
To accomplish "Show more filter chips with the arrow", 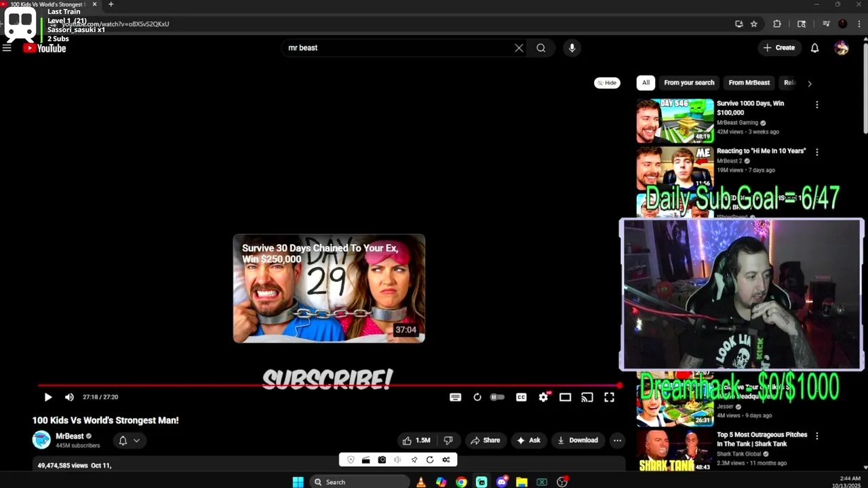I will [809, 83].
